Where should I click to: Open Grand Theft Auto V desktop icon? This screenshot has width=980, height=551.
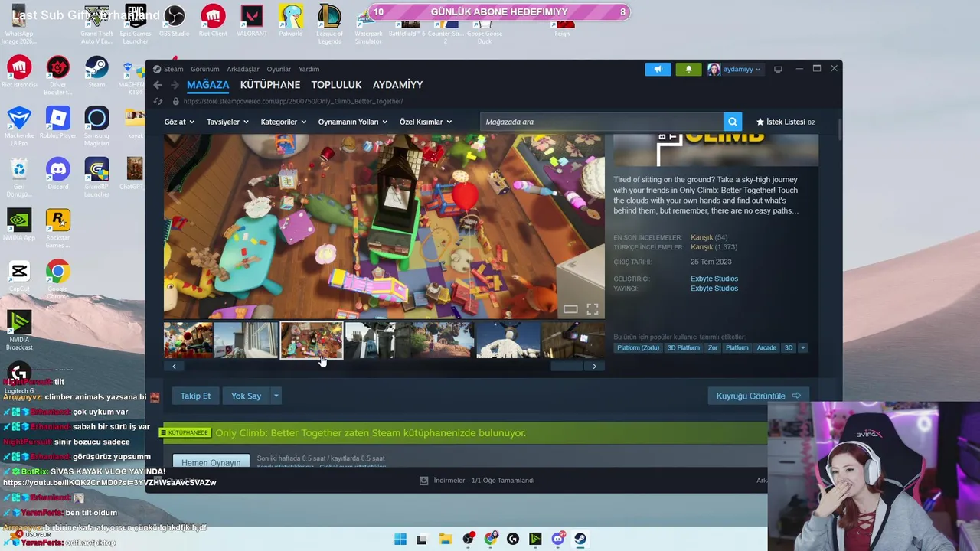click(x=96, y=23)
